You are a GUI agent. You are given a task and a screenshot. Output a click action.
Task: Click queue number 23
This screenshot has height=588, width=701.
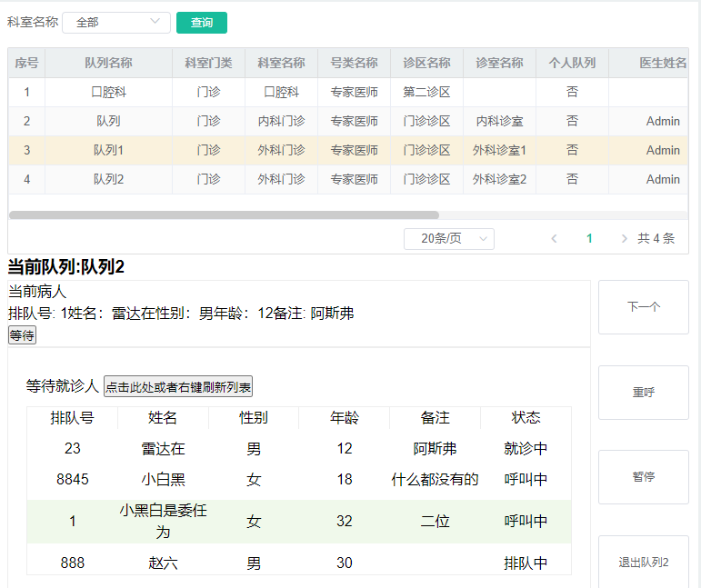coord(73,449)
